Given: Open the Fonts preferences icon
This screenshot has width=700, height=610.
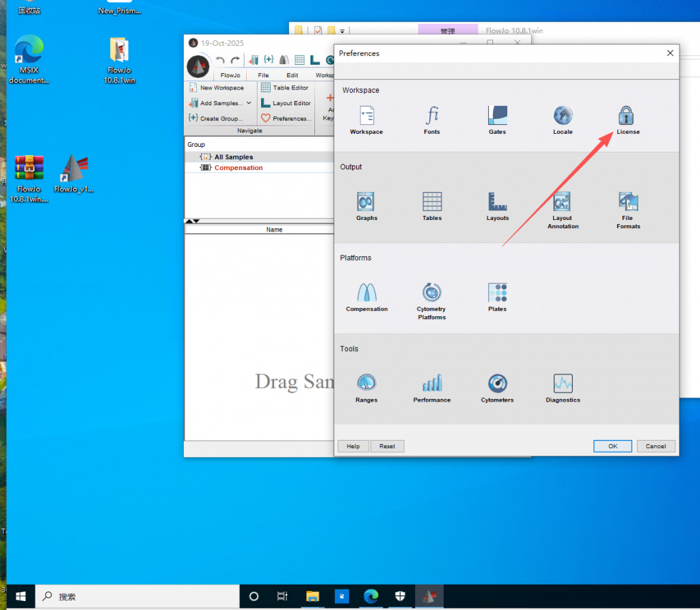Looking at the screenshot, I should coord(431,116).
